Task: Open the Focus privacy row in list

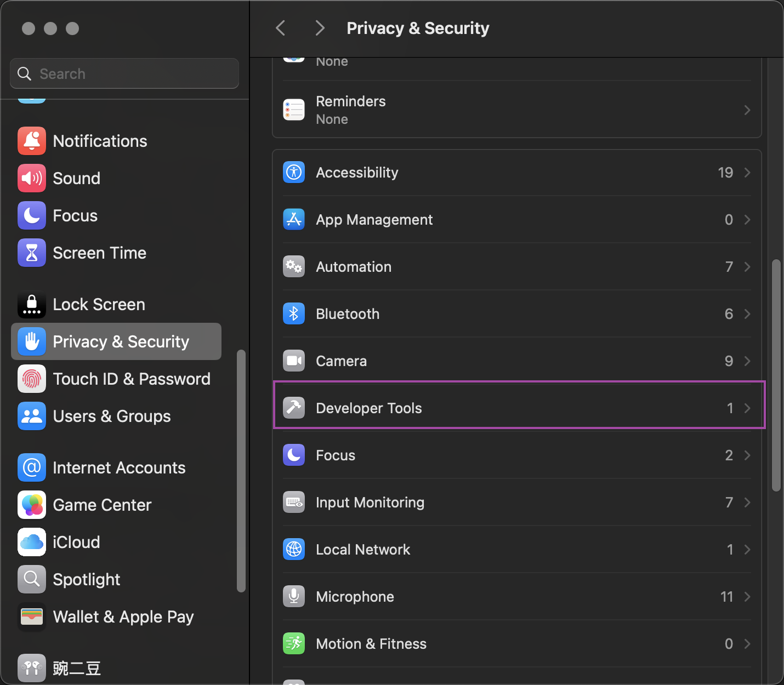Action: tap(517, 455)
